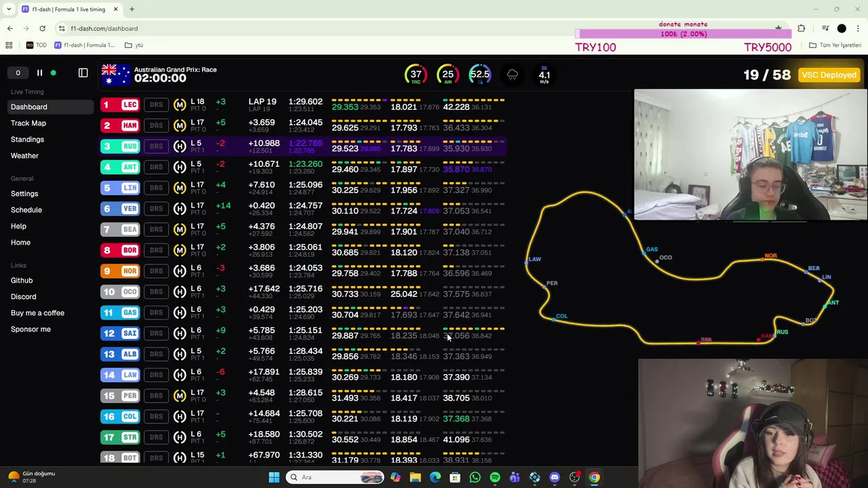868x488 pixels.
Task: Pause the live timing playback
Action: point(39,73)
